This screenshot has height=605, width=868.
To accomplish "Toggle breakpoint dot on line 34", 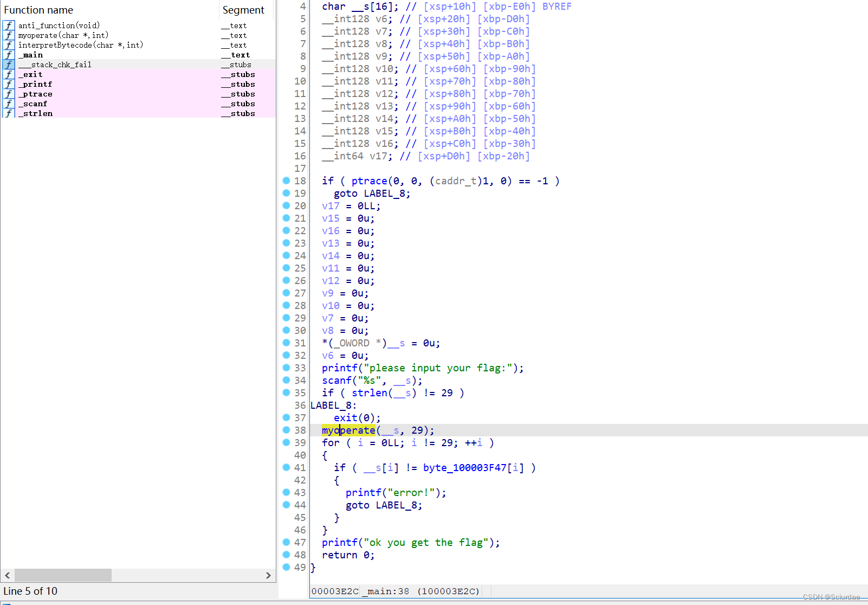I will [x=286, y=380].
